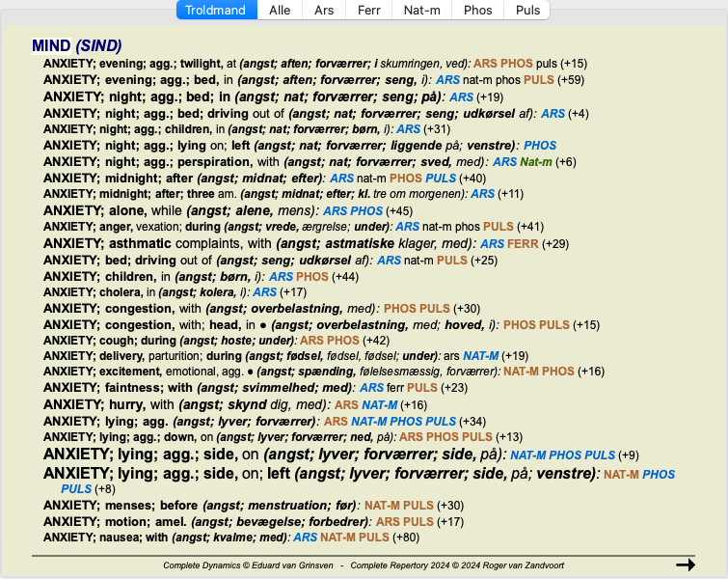The width and height of the screenshot is (728, 579).
Task: Click FERR remedy in asthmatic complaints rubric
Action: (523, 243)
